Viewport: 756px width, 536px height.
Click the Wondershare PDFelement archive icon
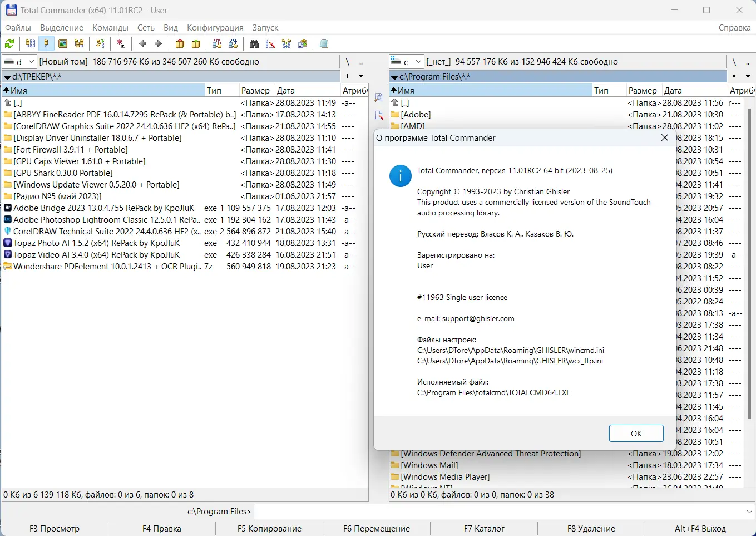click(x=8, y=267)
